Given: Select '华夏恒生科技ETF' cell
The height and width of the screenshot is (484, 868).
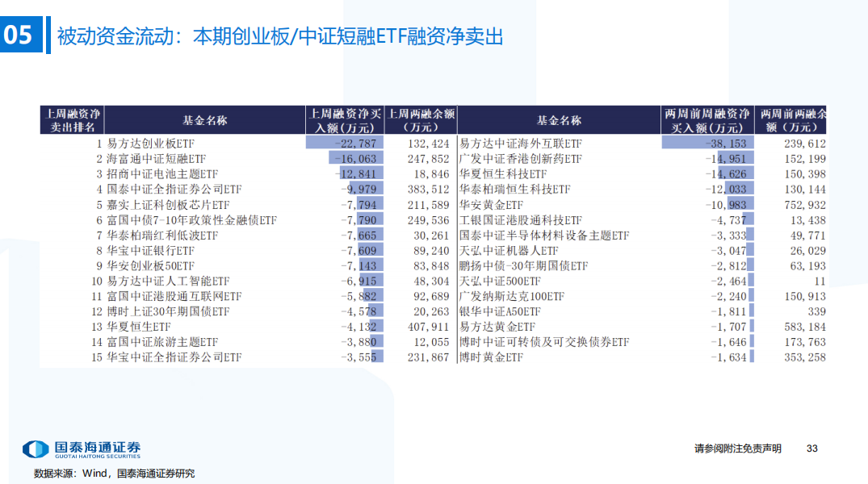Looking at the screenshot, I should (503, 174).
